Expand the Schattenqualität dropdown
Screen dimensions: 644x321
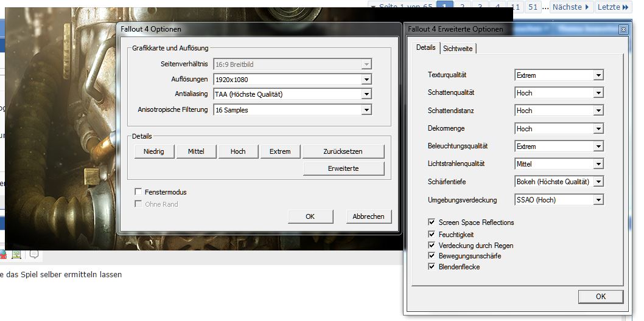point(559,93)
